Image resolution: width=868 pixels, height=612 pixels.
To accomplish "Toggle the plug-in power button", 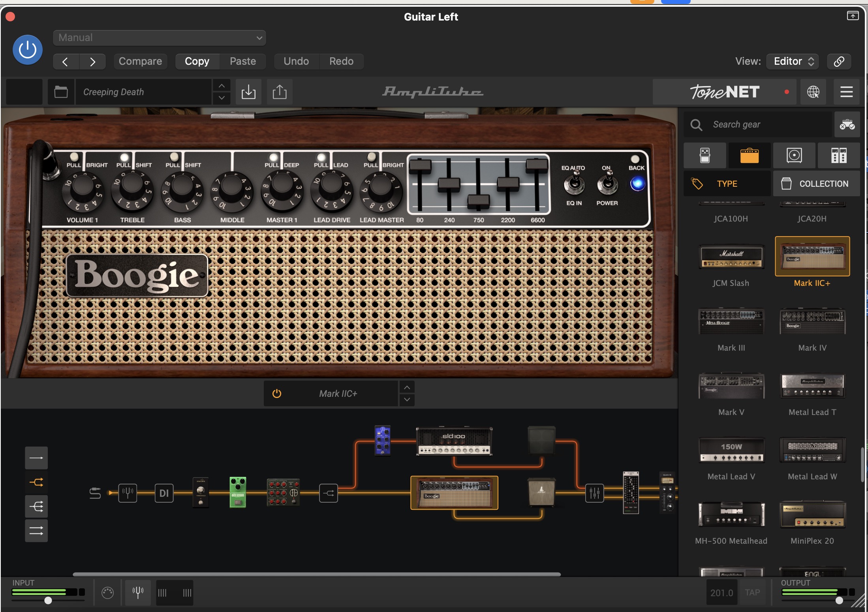I will (x=28, y=50).
